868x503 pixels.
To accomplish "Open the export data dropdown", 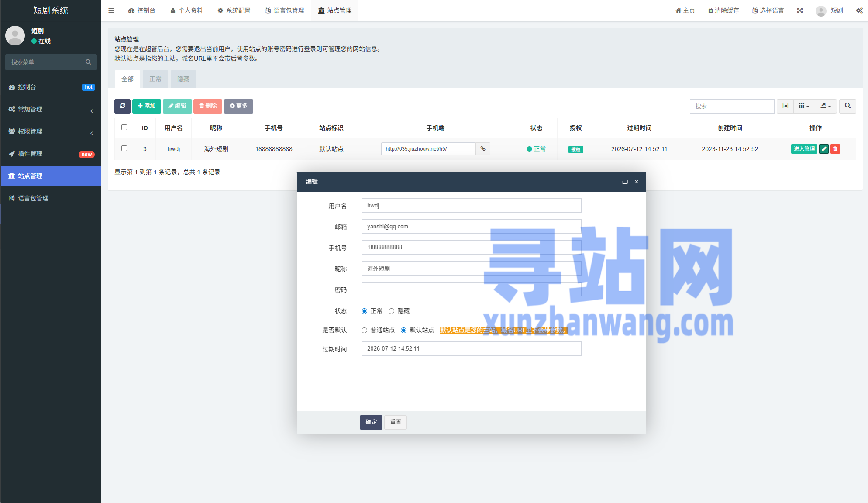I will pos(825,106).
